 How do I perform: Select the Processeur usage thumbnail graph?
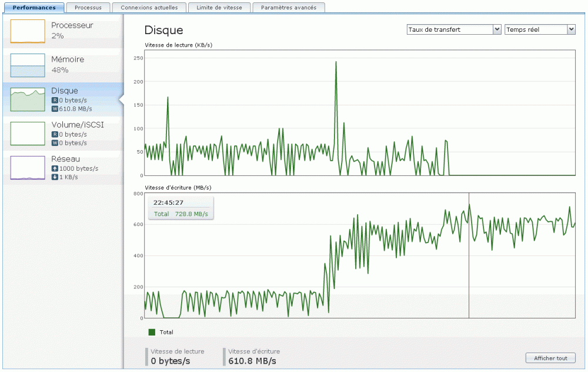tap(28, 31)
